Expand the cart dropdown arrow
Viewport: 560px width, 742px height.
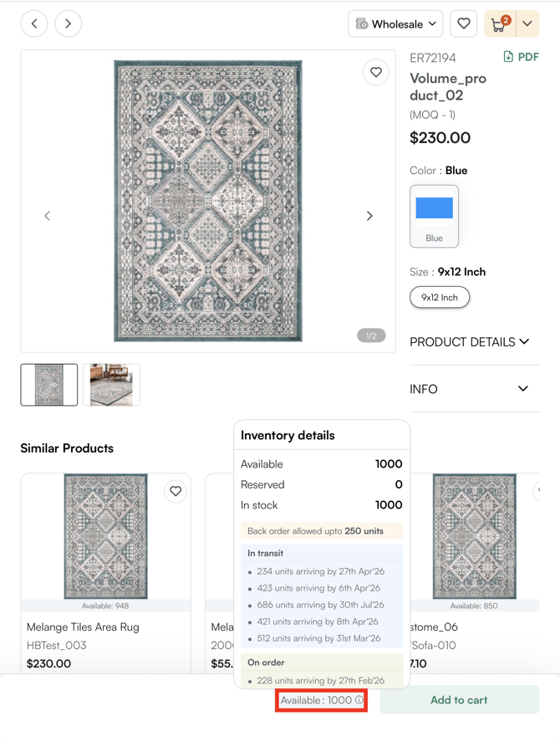pos(527,24)
